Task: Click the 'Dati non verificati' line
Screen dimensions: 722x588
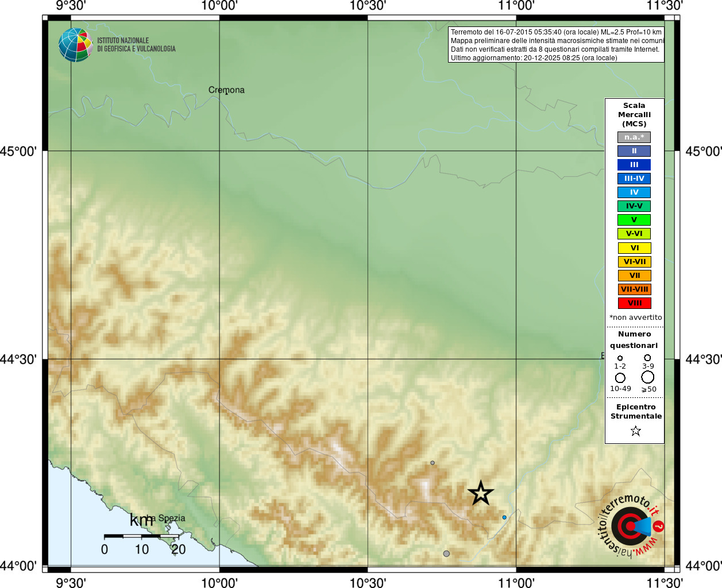Action: pos(555,49)
